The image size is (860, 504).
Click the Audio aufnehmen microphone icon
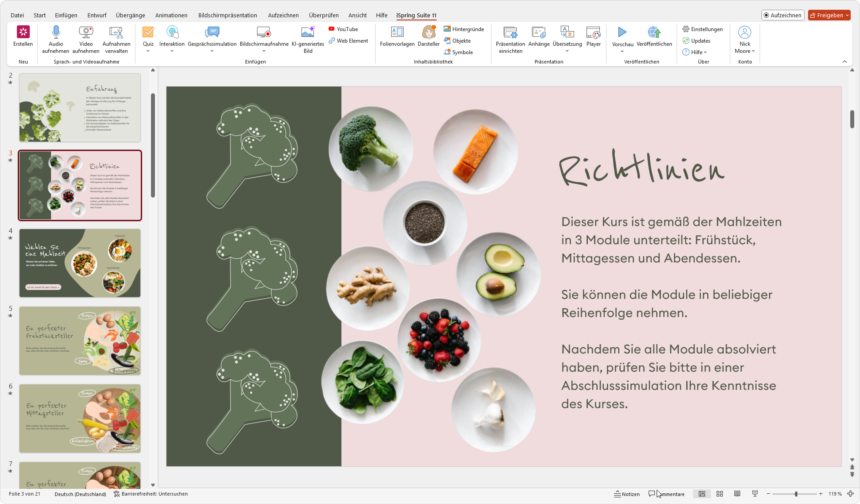point(56,32)
